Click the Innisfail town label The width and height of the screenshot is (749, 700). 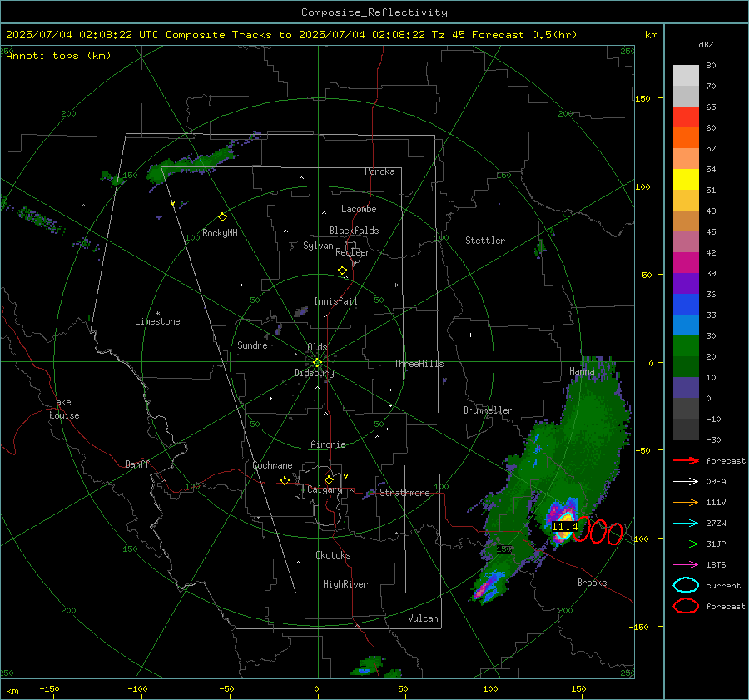(335, 301)
